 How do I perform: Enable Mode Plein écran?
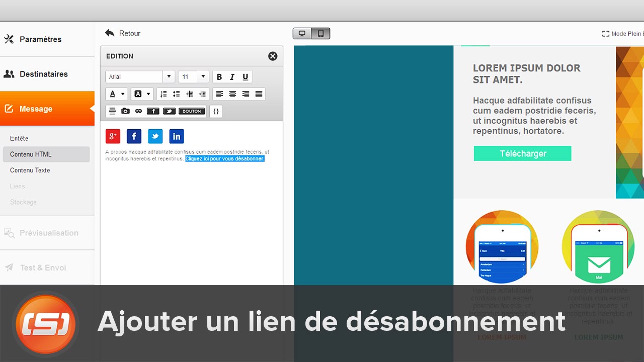coord(623,34)
